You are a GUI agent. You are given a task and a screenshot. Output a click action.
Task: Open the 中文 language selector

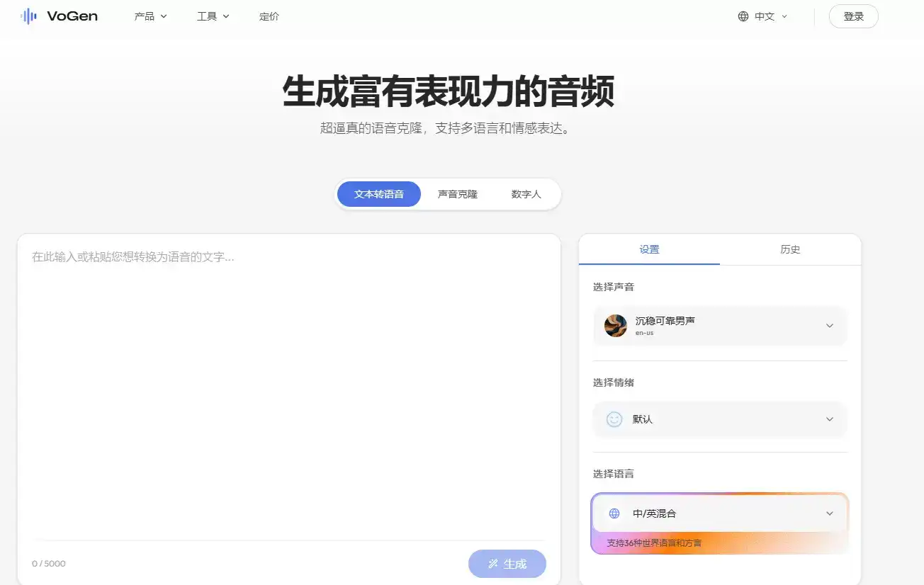[762, 16]
